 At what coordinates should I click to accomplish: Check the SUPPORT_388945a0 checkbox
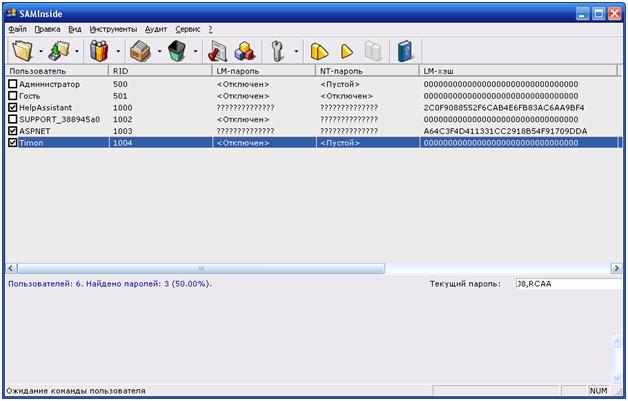click(13, 119)
